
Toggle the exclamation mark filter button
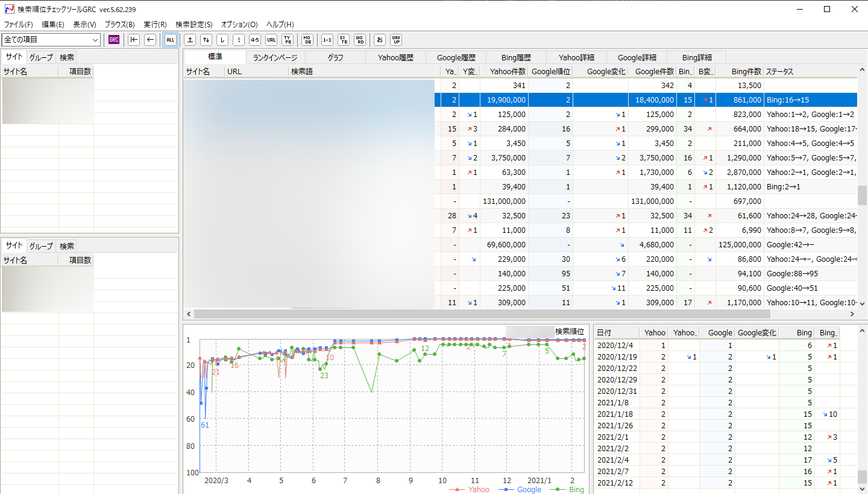click(x=239, y=40)
